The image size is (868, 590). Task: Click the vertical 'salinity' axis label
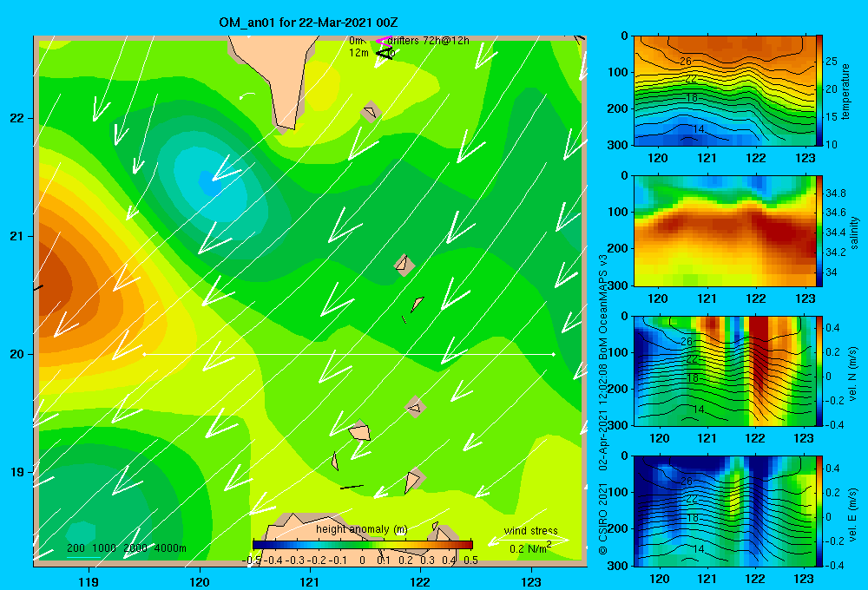click(x=854, y=233)
